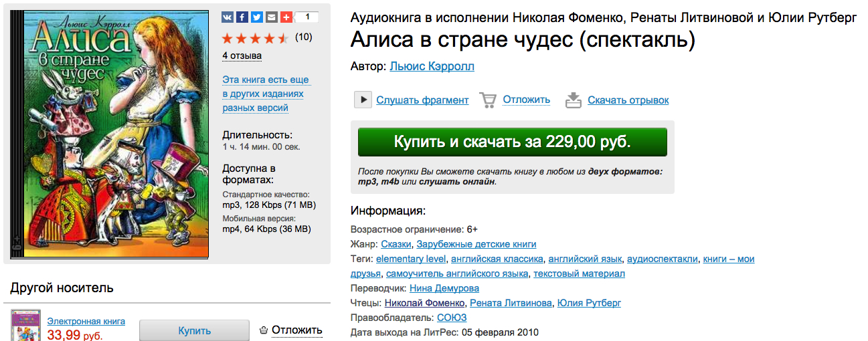Viewport: 868px width, 341px height.
Task: Open more sharing options plus icon
Action: 286,17
